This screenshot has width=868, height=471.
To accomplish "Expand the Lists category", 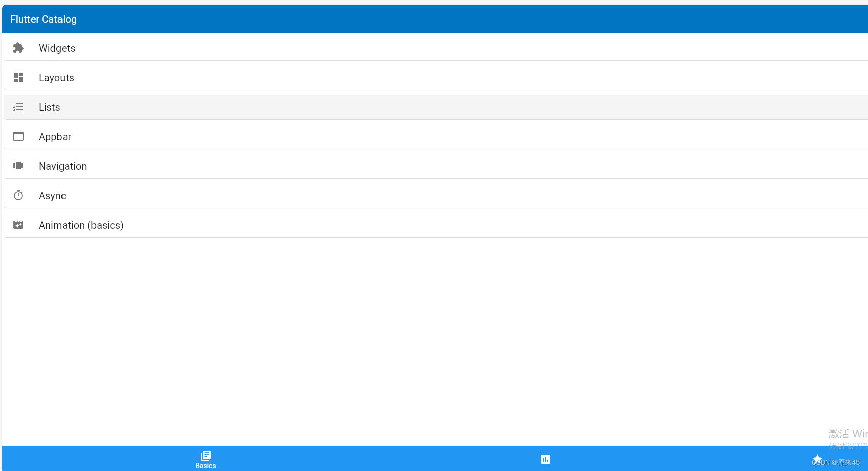I will (x=436, y=107).
